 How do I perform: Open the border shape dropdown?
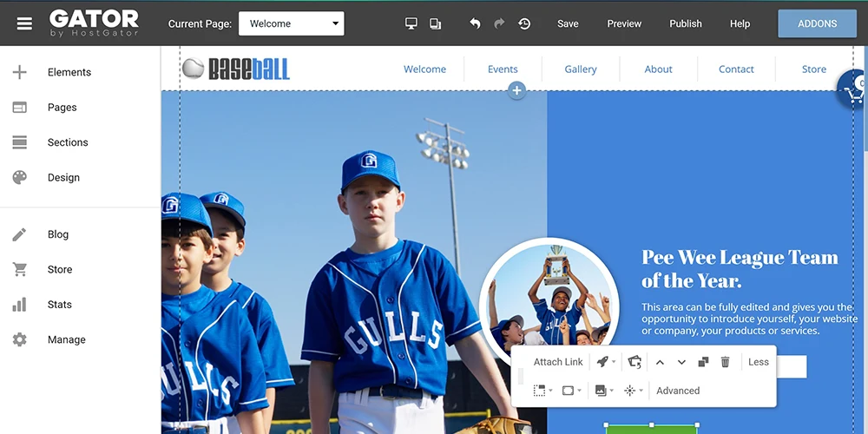[x=571, y=391]
